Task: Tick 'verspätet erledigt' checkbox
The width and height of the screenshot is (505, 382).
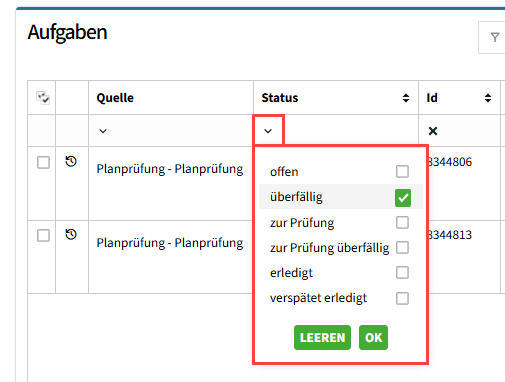Action: (402, 298)
